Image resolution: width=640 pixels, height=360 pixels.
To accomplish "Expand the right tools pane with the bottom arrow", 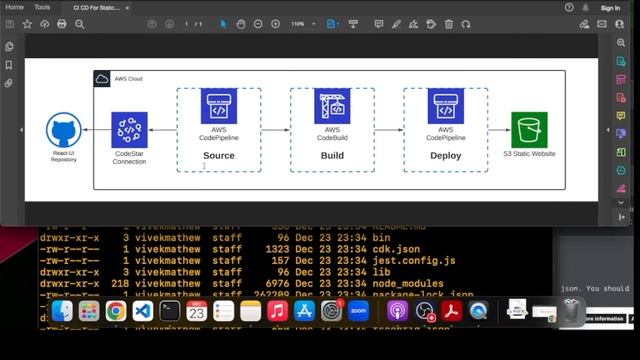I will click(x=622, y=217).
